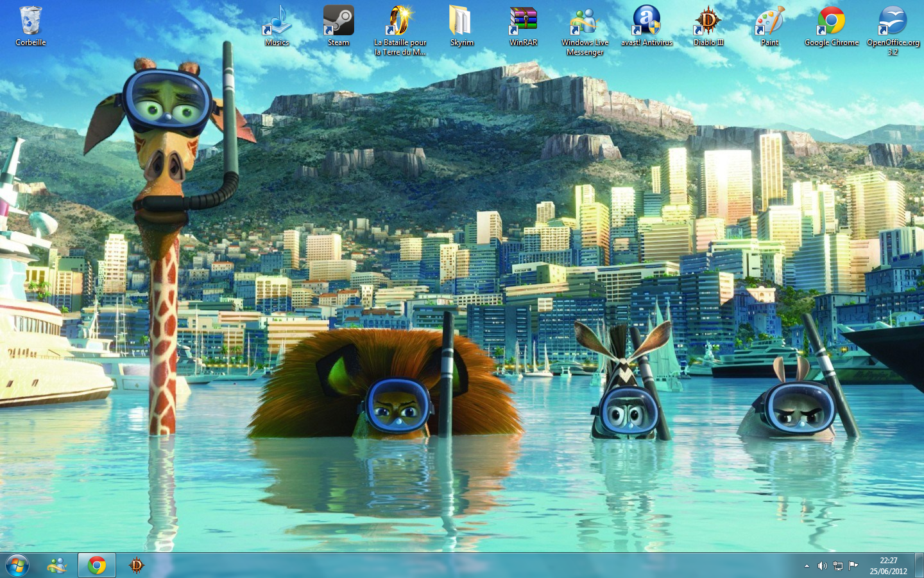
Task: Launch Google Chrome desktop shortcut
Action: click(831, 26)
